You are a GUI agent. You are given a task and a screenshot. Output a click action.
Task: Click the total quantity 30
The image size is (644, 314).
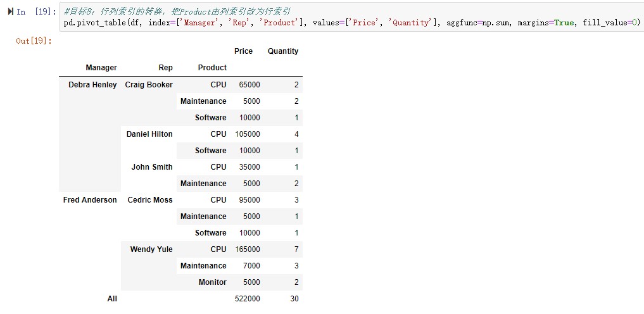click(x=294, y=299)
